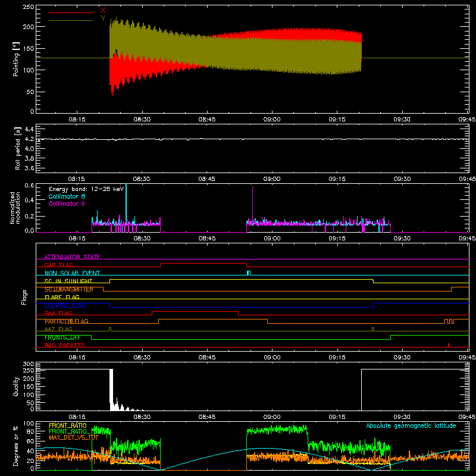Select the 'Collimator 9' legend label
This screenshot has width=476, height=476.
(x=67, y=203)
